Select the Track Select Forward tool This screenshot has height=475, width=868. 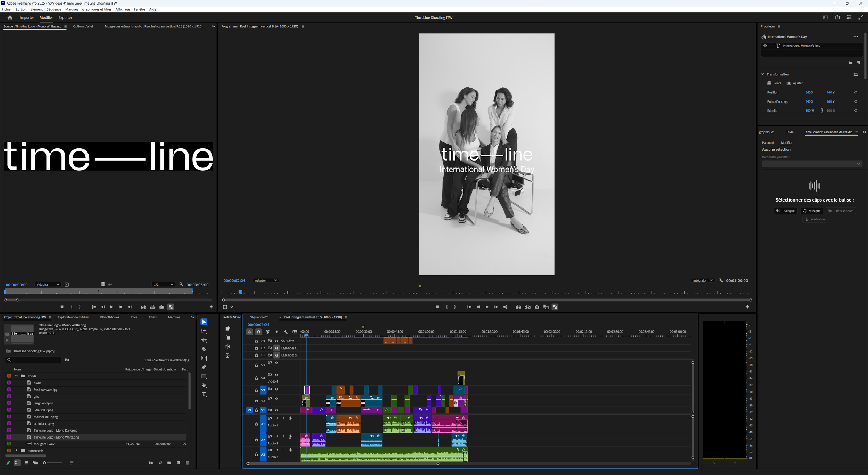(x=204, y=331)
